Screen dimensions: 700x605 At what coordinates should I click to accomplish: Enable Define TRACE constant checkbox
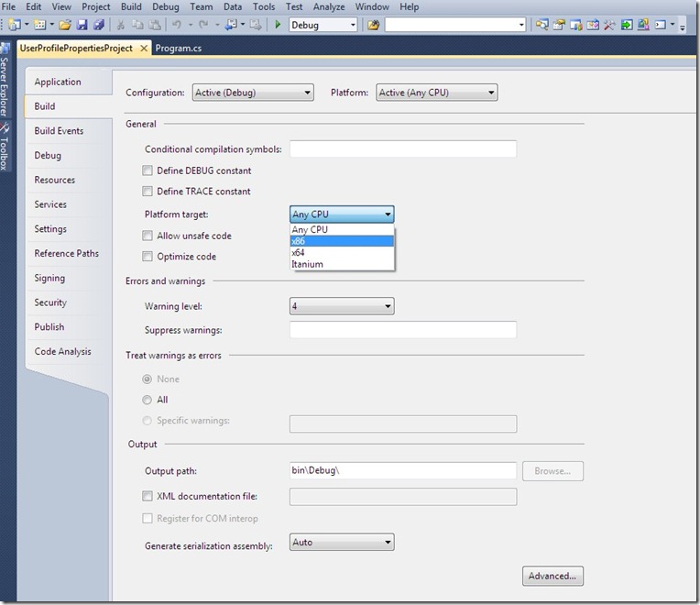point(147,191)
